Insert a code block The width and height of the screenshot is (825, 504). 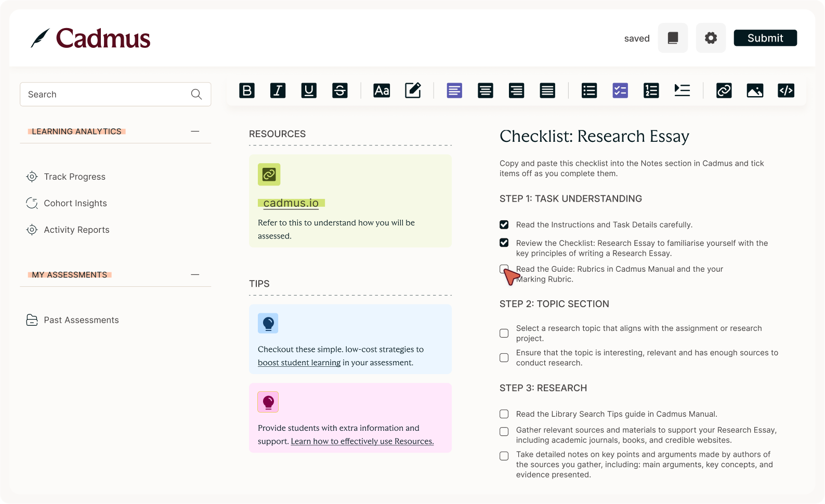point(786,90)
